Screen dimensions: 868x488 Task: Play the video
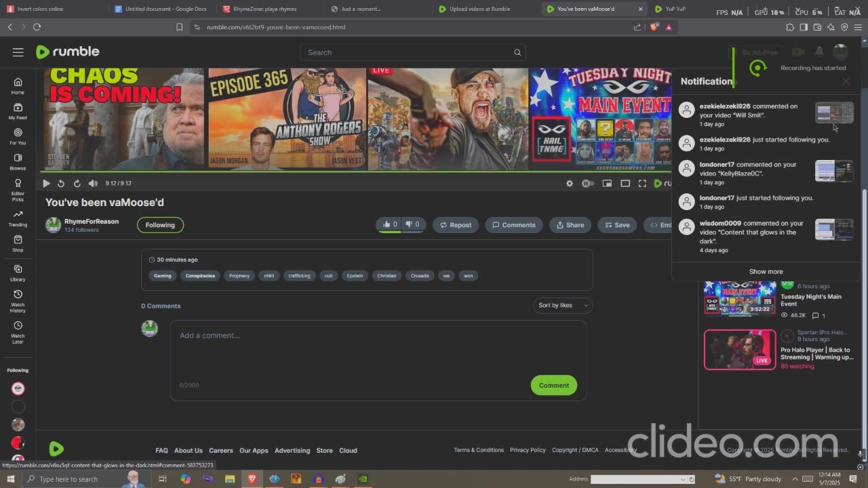pos(46,183)
